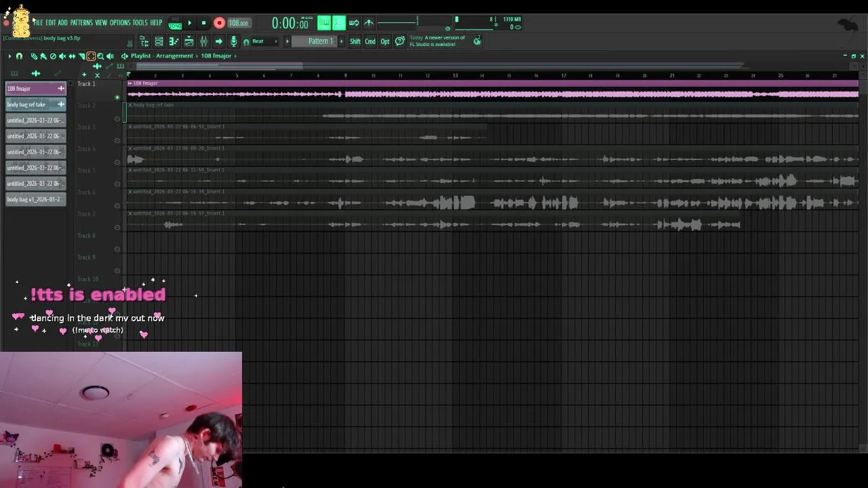Select the Playback scrub speaker tool
This screenshot has height=488, width=868.
coord(110,56)
